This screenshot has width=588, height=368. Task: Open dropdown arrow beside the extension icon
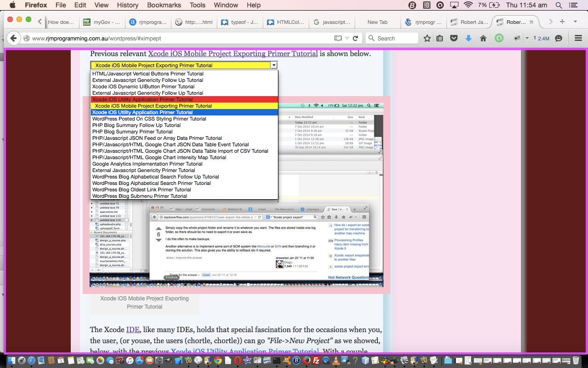[526, 38]
